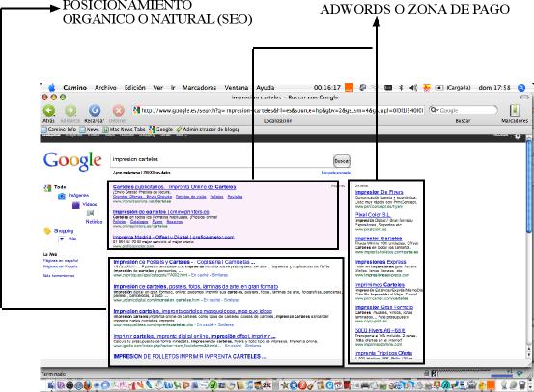Filter by 'Páginas de España'
534x392 pixels.
(60, 266)
